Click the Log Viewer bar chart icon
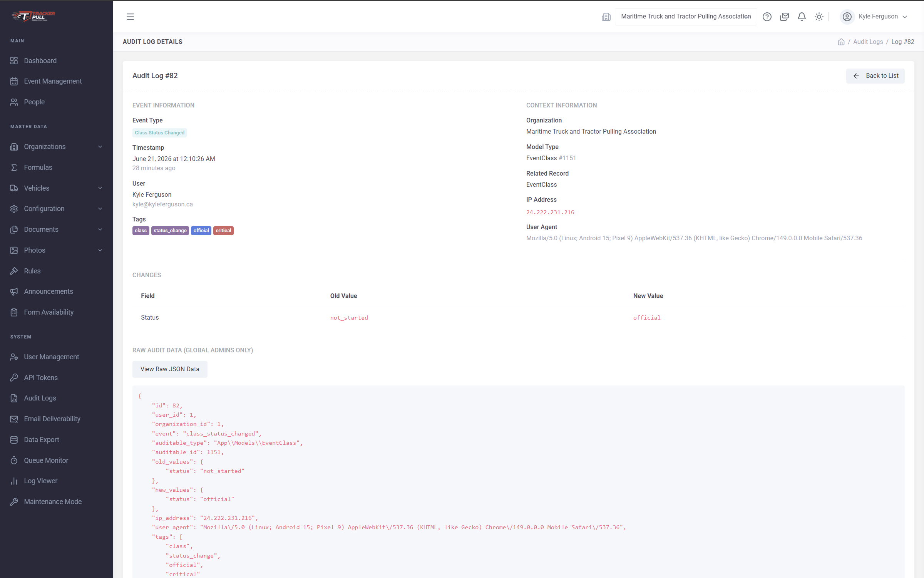This screenshot has width=924, height=578. tap(14, 481)
